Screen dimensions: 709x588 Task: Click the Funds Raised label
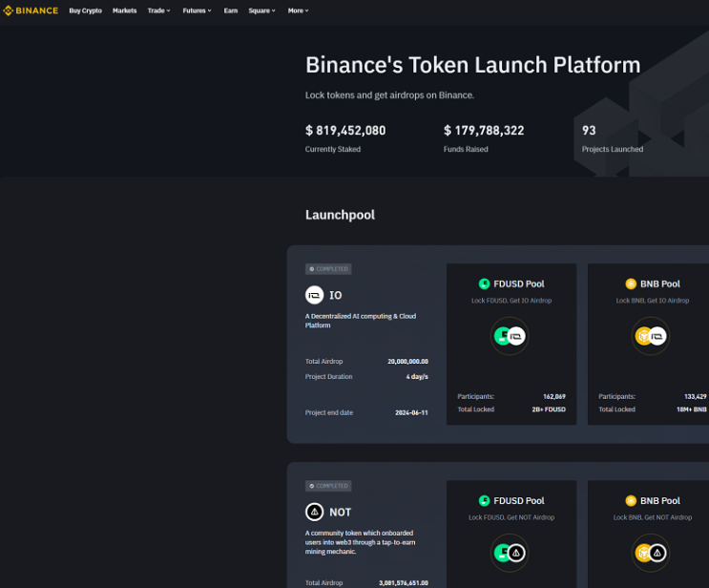coord(466,149)
